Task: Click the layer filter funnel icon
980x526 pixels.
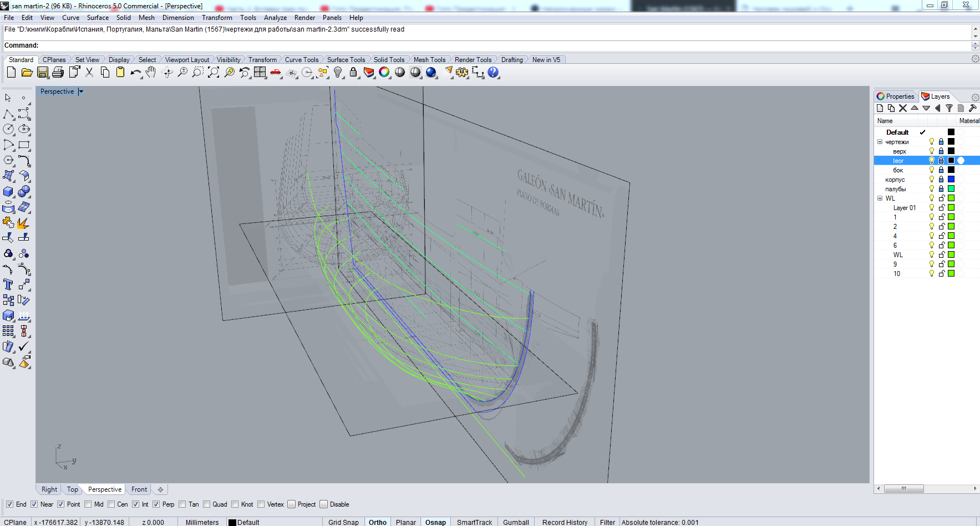Action: tap(949, 109)
